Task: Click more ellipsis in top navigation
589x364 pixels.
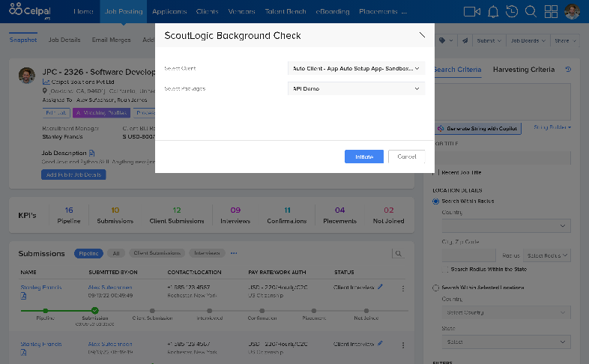Action: point(404,12)
